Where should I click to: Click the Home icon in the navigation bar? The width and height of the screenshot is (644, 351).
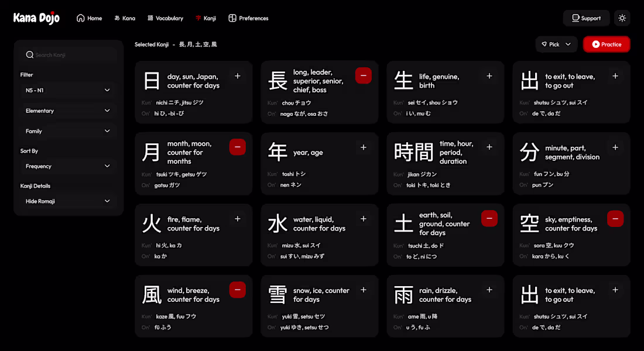coord(80,18)
